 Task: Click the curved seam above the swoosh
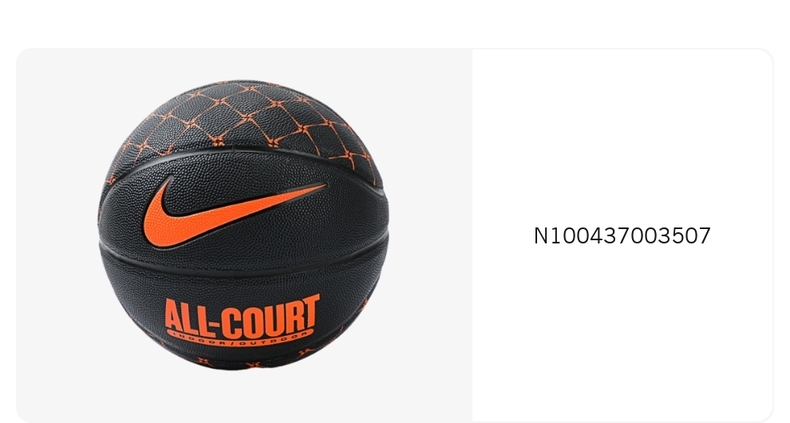click(242, 154)
